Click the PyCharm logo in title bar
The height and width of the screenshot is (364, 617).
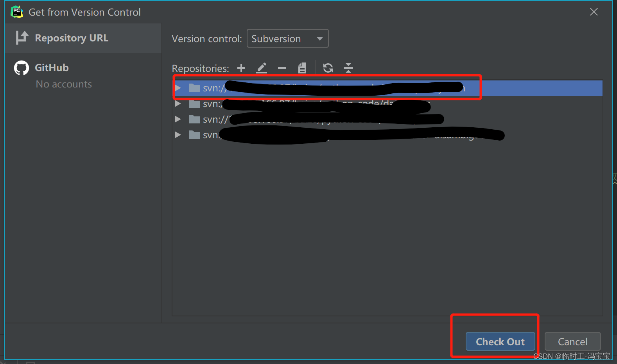[x=17, y=12]
